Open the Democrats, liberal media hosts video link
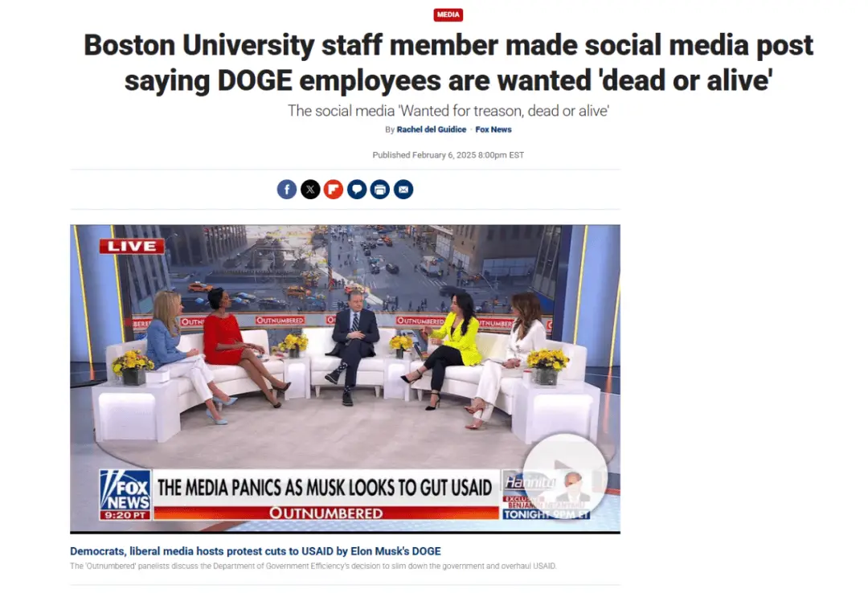 coord(256,551)
